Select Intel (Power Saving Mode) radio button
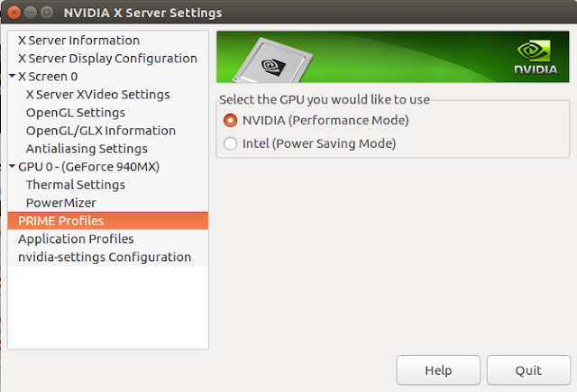Screen dimensions: 577x392 coord(231,143)
